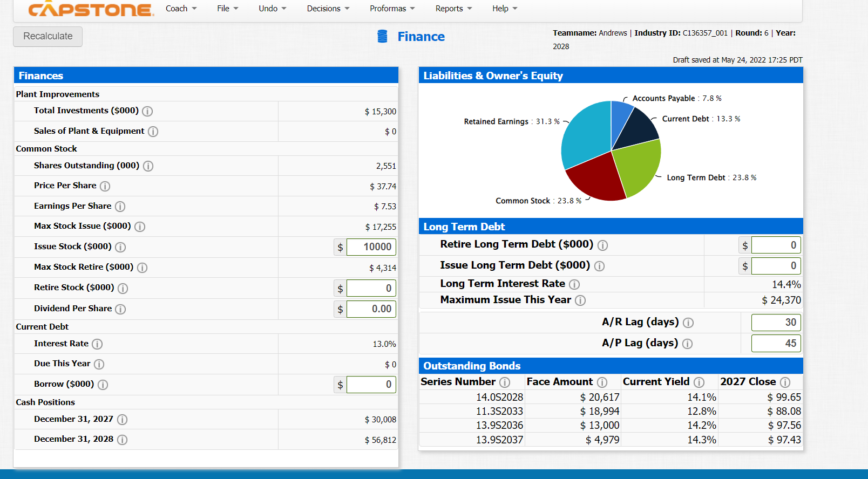Click bond series 13.9S2037

[x=499, y=440]
